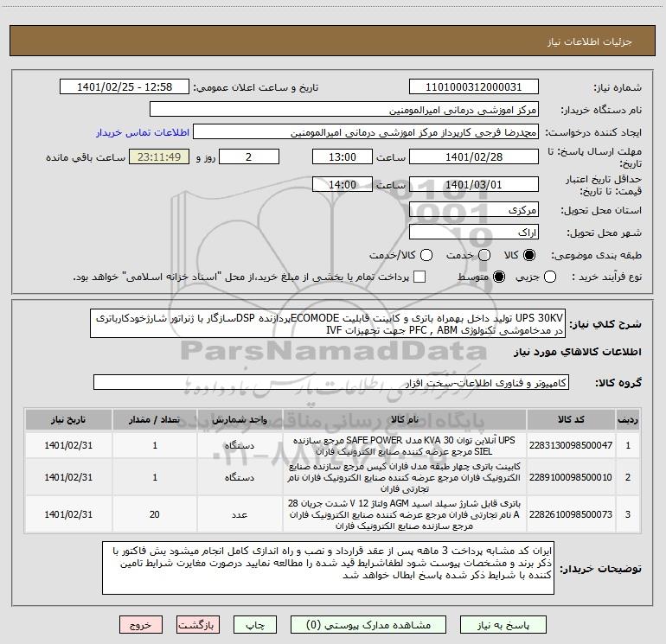This screenshot has height=644, width=666.
Task: Select product code 2289100098500010
Action: (571, 477)
